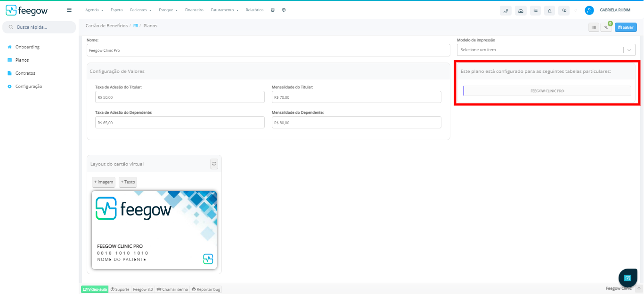Viewport: 644px width, 294px height.
Task: Open the database icon in top menu
Action: 273,10
